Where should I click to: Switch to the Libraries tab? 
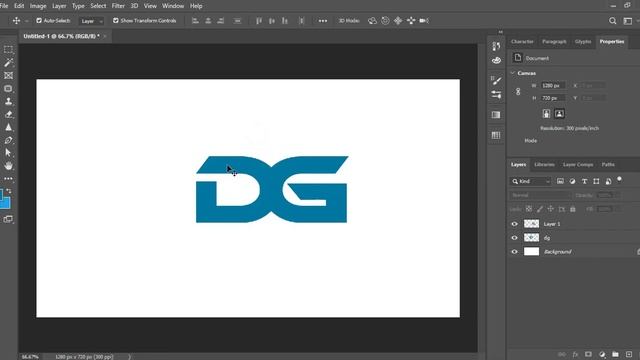pos(544,164)
